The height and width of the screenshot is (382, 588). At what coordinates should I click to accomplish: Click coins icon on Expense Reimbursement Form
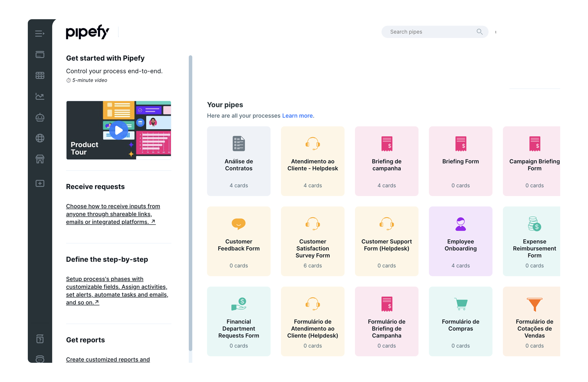click(x=534, y=224)
